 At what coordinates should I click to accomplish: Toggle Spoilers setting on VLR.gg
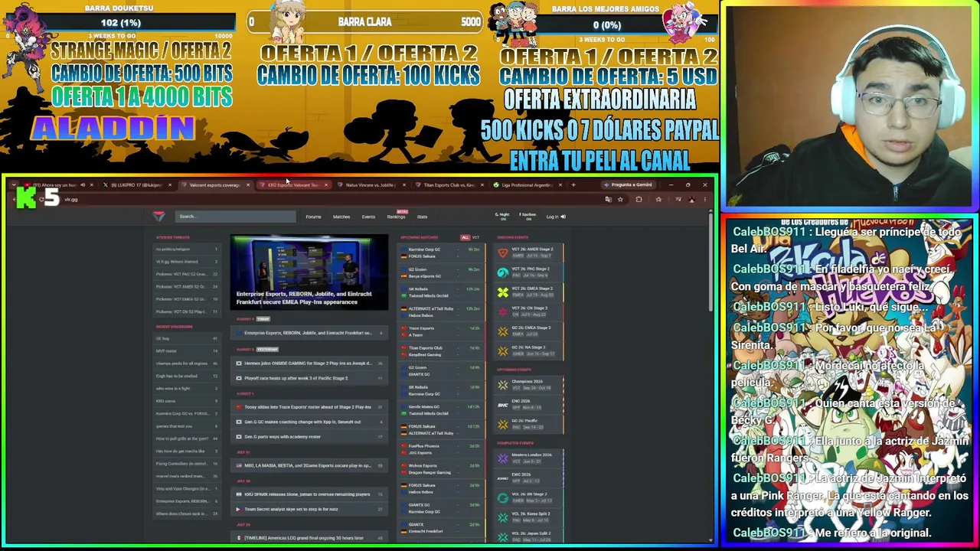tap(528, 217)
